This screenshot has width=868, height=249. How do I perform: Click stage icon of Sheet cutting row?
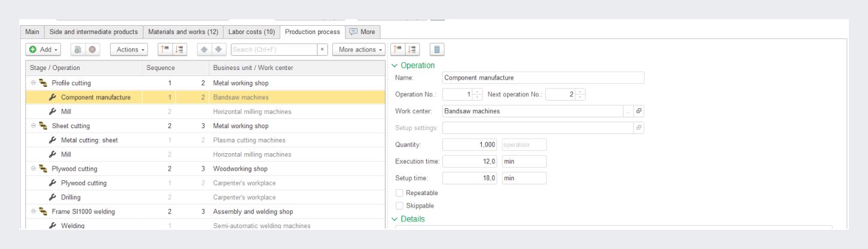[43, 126]
